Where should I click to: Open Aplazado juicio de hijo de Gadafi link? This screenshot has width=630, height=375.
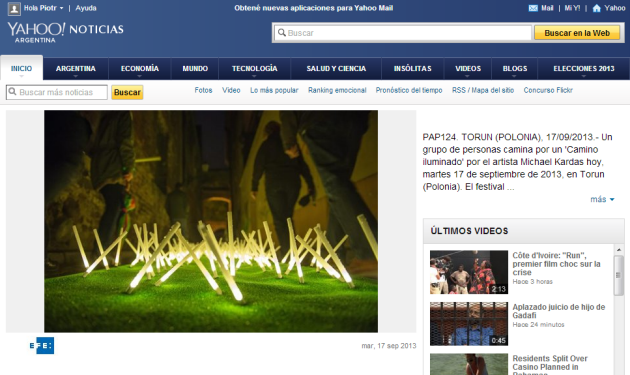[x=558, y=311]
